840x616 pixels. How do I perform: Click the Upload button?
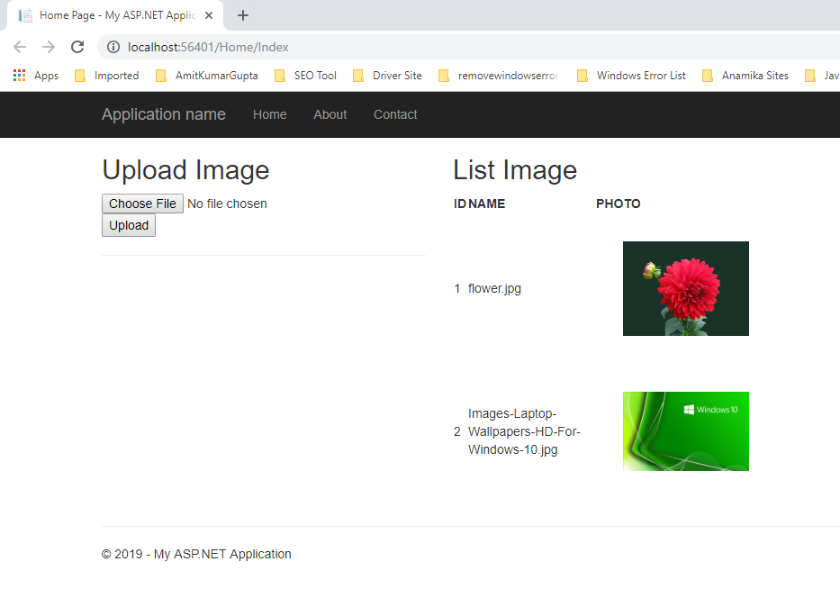point(129,225)
